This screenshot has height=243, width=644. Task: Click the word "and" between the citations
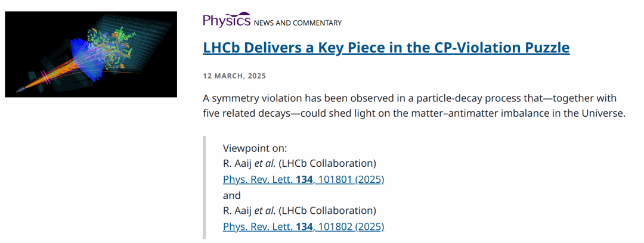231,195
